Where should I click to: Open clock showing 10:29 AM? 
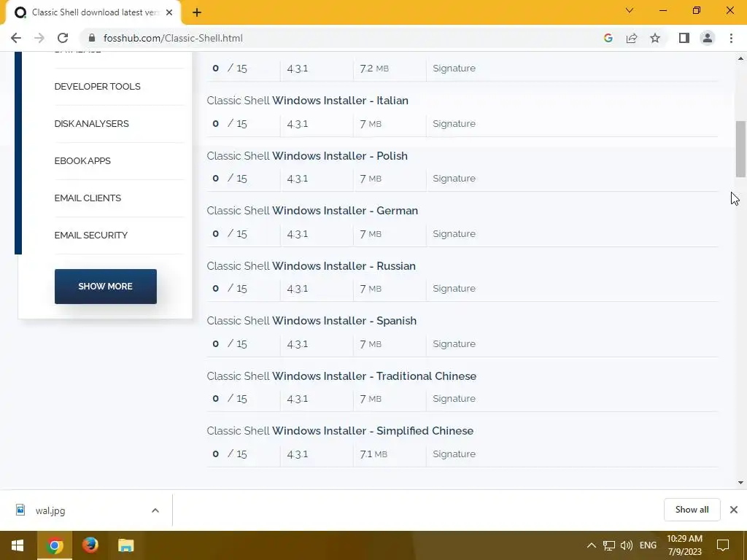[684, 545]
